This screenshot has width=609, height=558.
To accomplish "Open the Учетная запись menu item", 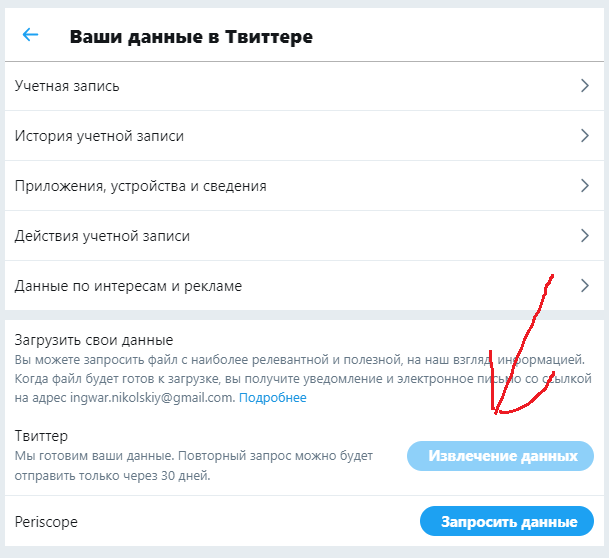I will [304, 86].
